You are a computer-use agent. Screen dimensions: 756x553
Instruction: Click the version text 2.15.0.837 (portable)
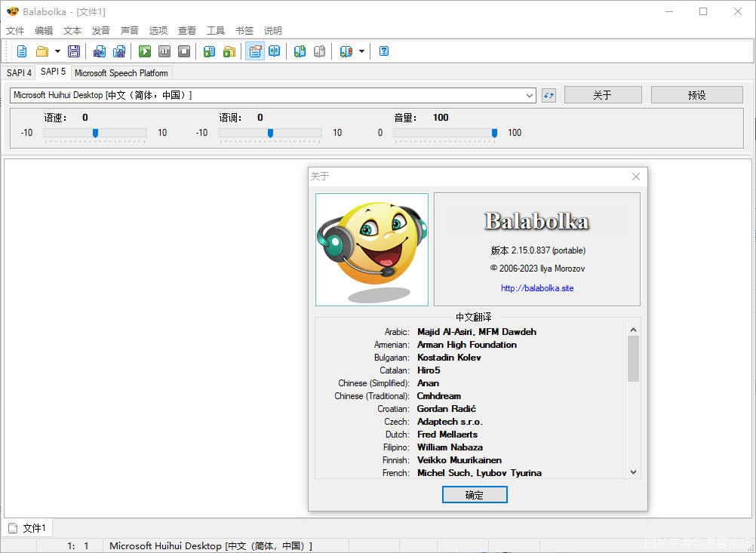click(x=549, y=250)
